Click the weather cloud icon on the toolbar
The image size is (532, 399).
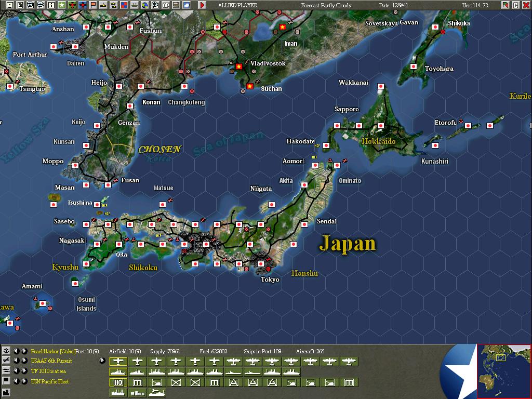pyautogui.click(x=185, y=5)
